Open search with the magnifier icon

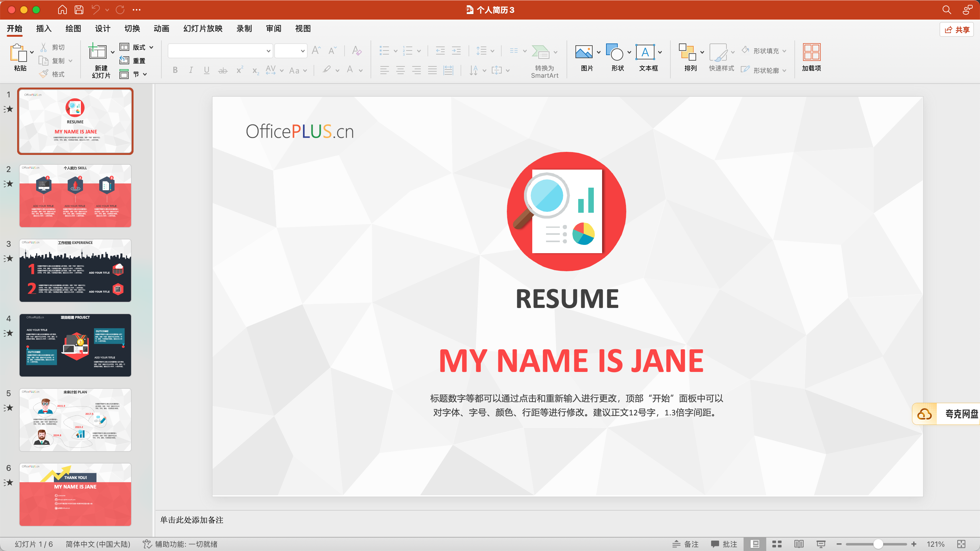(947, 10)
